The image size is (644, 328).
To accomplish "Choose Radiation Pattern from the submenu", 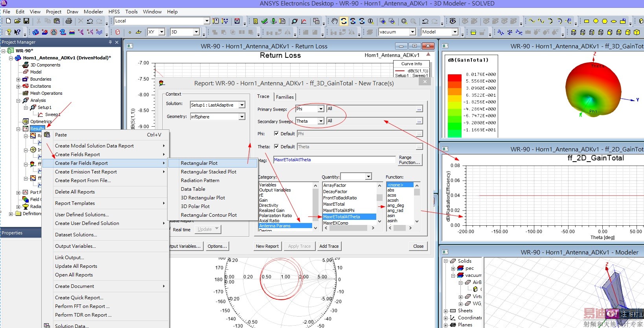I will (x=200, y=181).
